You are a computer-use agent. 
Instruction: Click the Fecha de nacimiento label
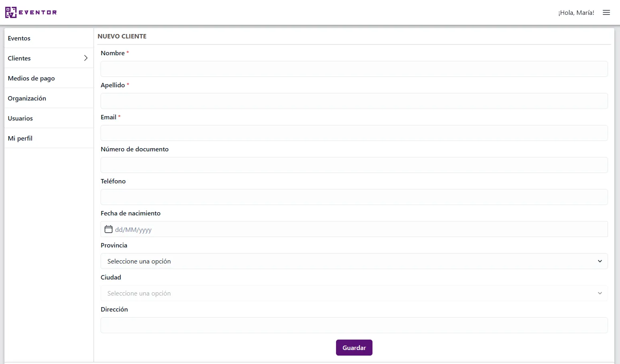131,213
